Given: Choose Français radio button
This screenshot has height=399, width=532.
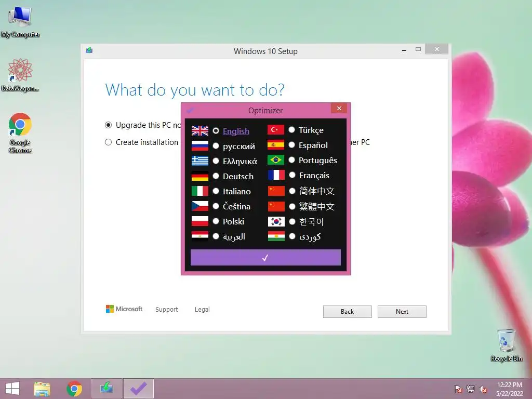Looking at the screenshot, I should tap(292, 175).
